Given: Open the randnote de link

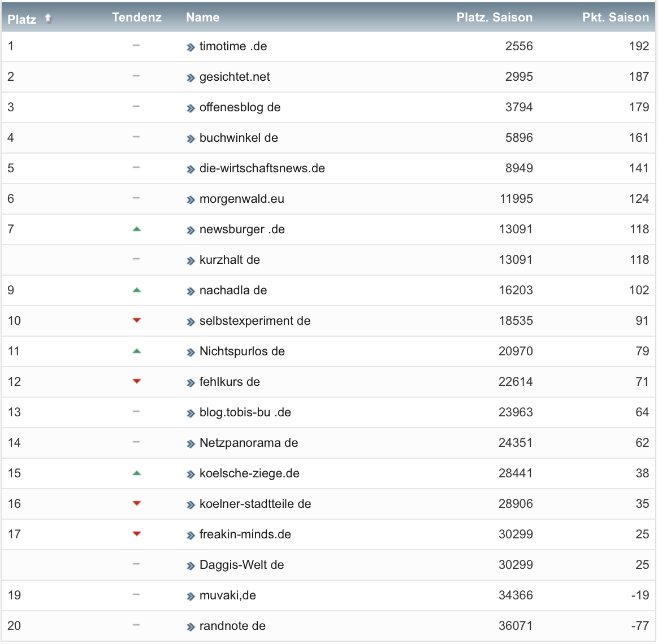Looking at the screenshot, I should pyautogui.click(x=232, y=626).
